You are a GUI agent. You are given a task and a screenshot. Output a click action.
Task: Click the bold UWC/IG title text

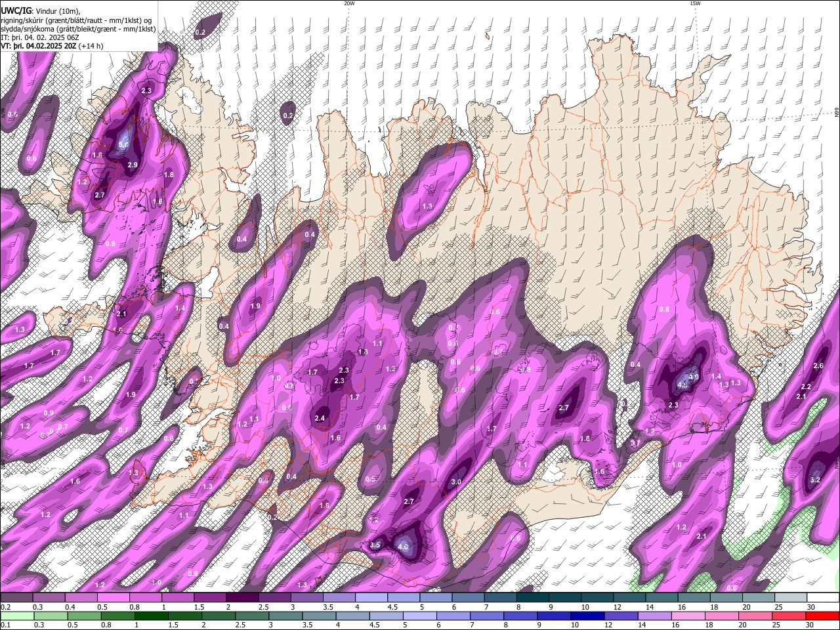click(16, 10)
